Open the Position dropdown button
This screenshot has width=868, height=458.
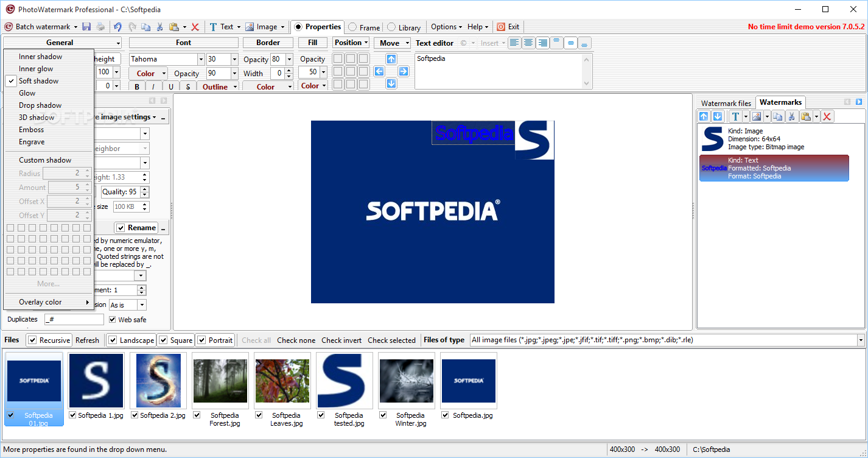(351, 43)
